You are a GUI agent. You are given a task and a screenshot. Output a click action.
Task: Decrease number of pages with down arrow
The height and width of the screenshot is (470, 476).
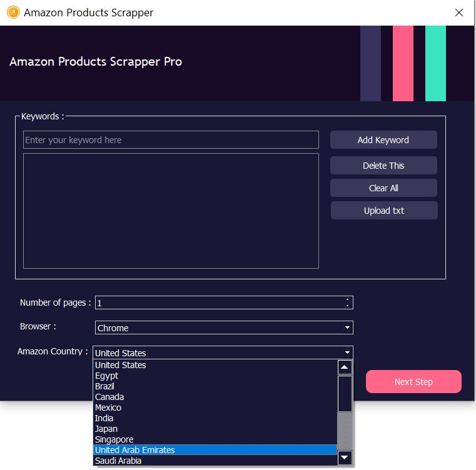(347, 306)
